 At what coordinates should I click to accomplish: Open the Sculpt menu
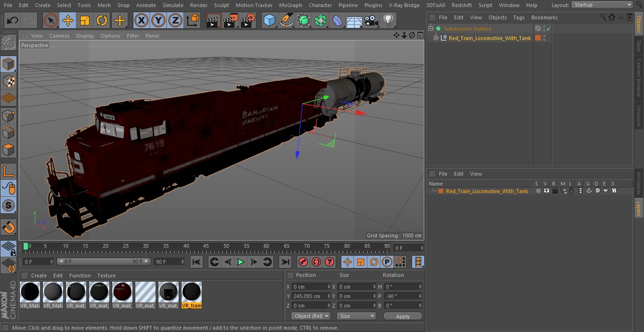(221, 5)
